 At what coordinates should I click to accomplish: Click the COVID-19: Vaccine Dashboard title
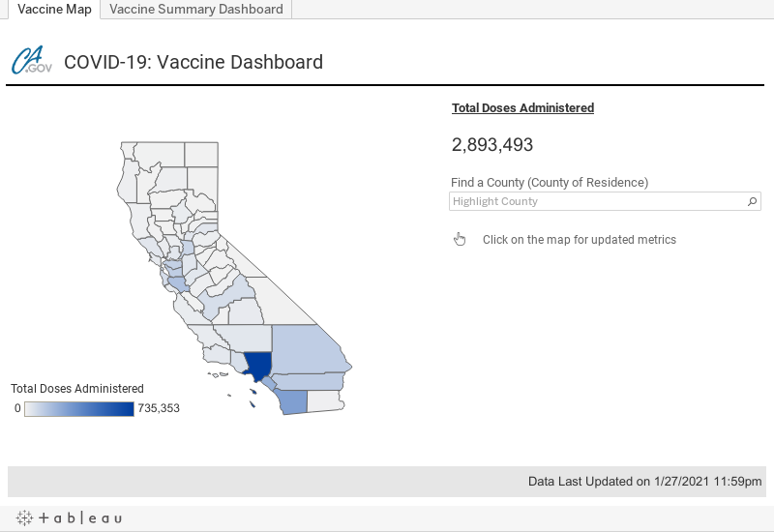pos(193,63)
